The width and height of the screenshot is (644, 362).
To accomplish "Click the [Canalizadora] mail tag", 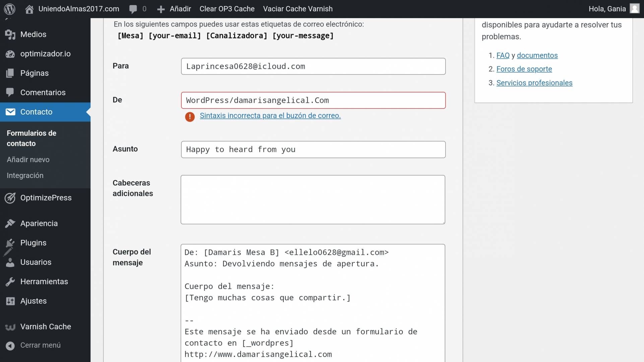I will tap(237, 36).
